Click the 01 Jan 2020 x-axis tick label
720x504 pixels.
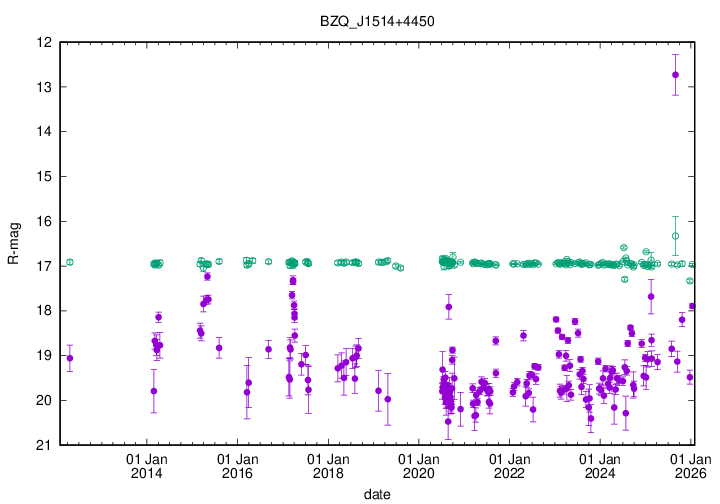coord(418,466)
